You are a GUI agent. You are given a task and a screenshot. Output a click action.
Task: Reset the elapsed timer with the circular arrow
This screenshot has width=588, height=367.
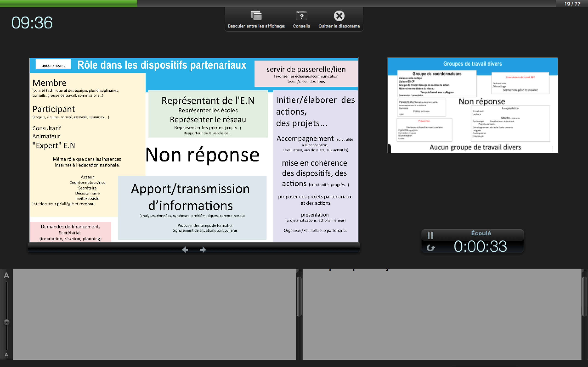click(430, 248)
